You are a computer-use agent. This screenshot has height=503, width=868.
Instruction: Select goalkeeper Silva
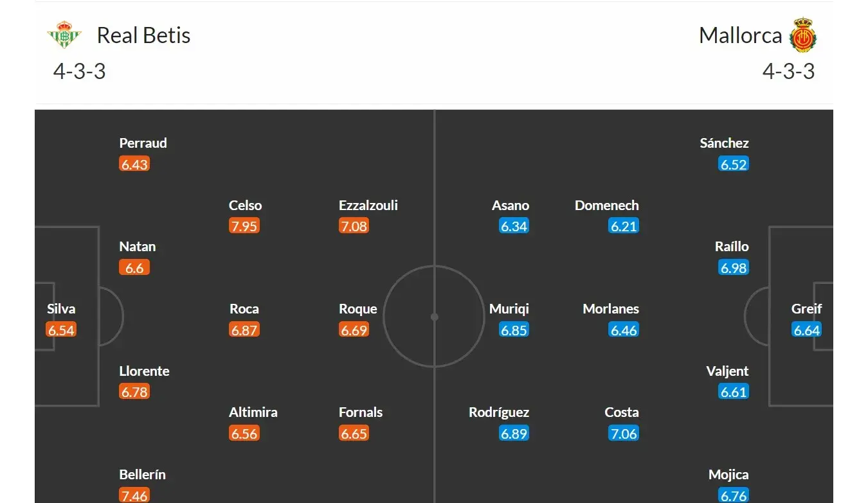coord(61,309)
